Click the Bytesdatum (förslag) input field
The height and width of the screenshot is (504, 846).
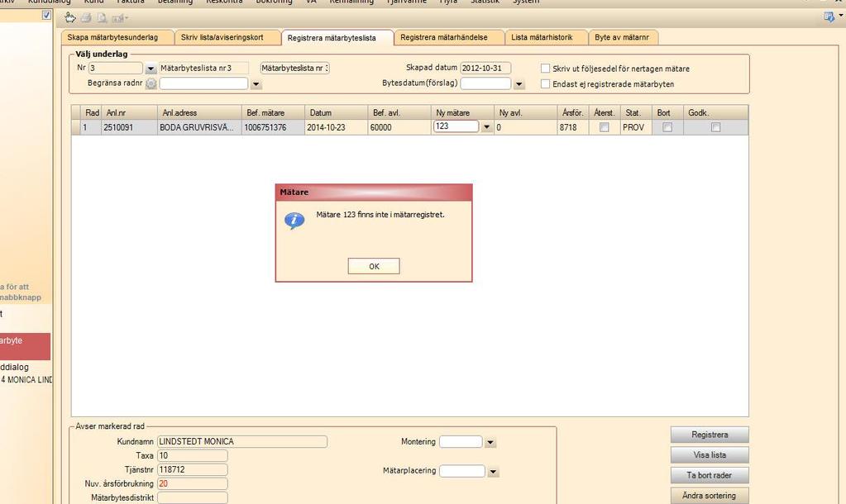pyautogui.click(x=485, y=83)
